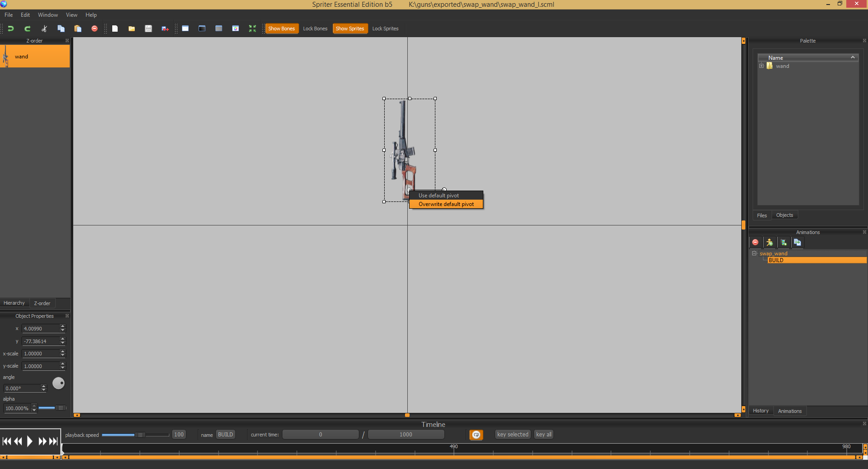
Task: Toggle the orange loop playback button
Action: 476,435
